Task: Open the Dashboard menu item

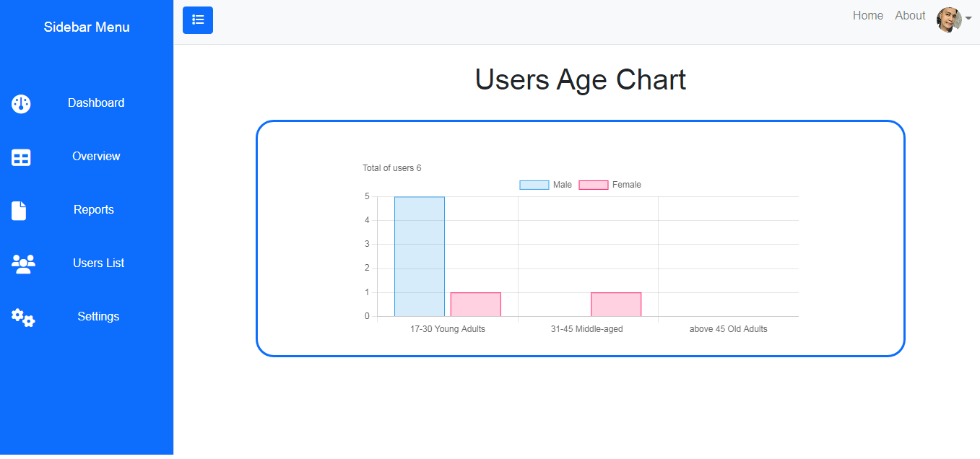Action: [x=96, y=103]
